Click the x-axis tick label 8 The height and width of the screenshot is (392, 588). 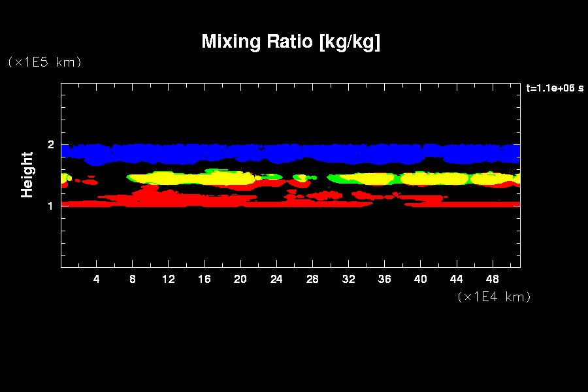point(133,280)
